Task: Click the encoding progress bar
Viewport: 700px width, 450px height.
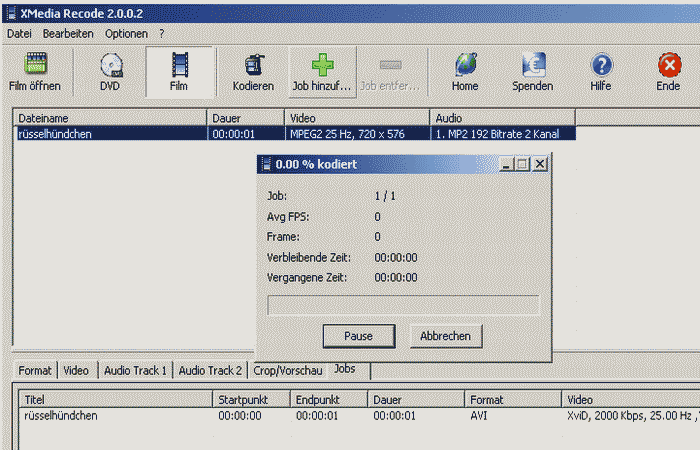Action: pos(403,305)
